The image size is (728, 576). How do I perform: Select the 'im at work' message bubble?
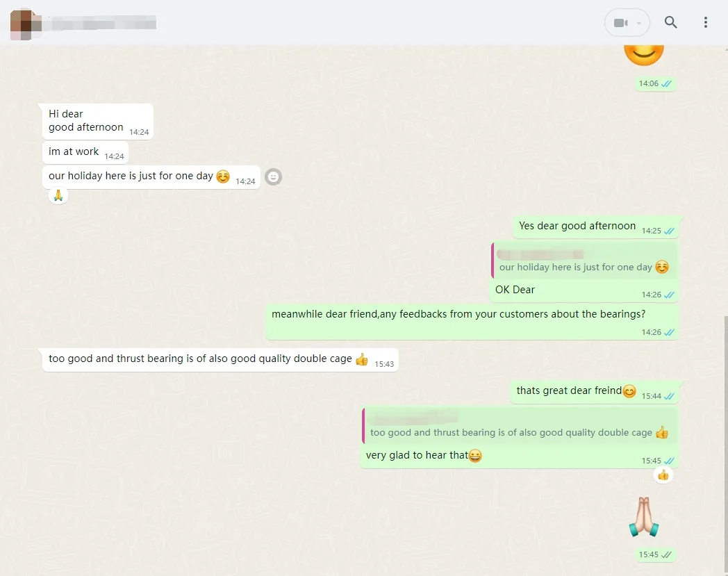[74, 152]
